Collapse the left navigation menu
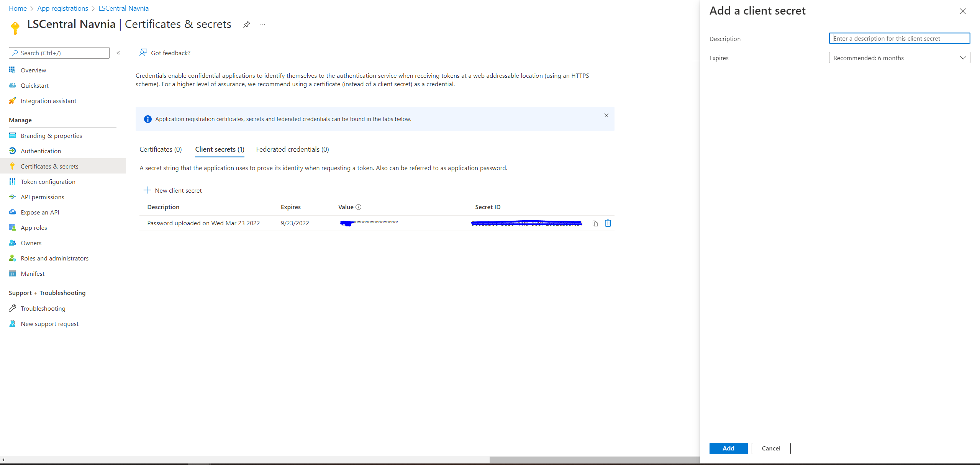Viewport: 980px width, 465px height. [x=119, y=53]
